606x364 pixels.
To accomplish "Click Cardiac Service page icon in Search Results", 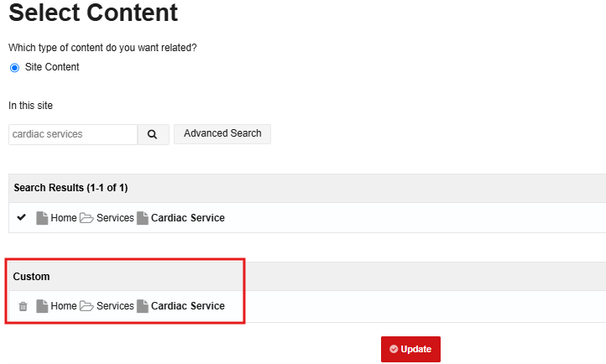I will point(142,218).
